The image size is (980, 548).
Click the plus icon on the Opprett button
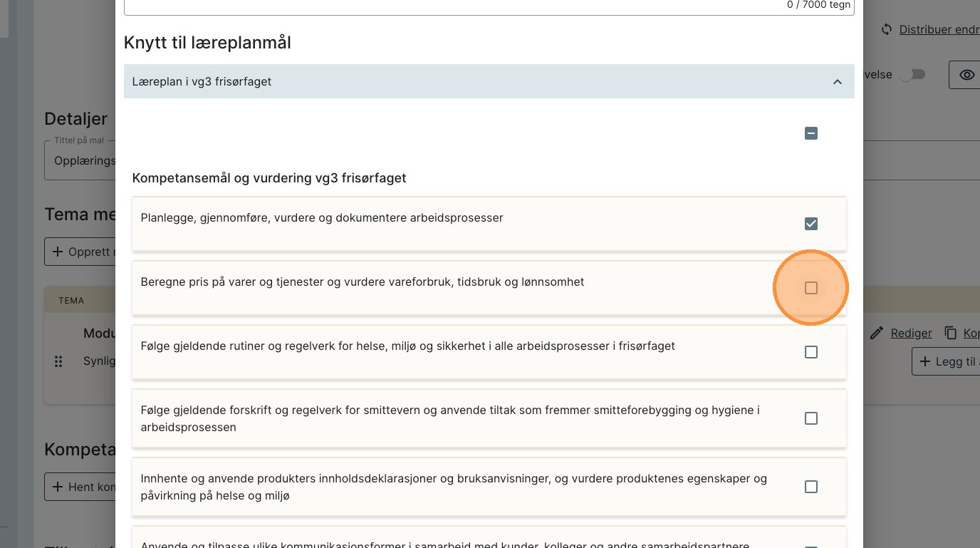57,252
